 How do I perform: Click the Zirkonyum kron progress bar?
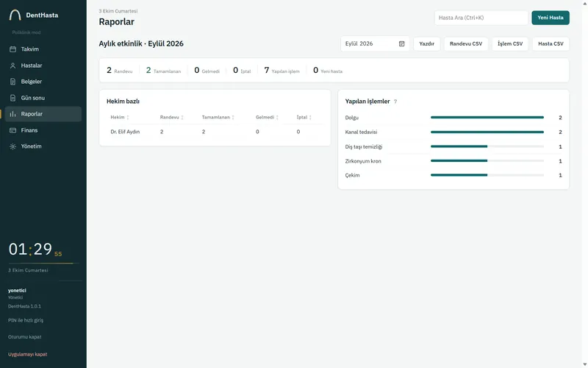487,160
